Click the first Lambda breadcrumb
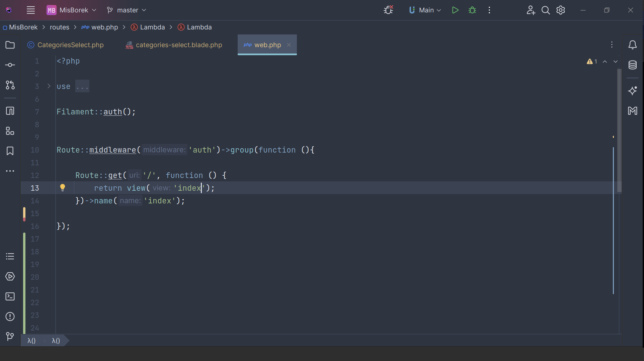Viewport: 644px width, 361px height. (x=148, y=27)
